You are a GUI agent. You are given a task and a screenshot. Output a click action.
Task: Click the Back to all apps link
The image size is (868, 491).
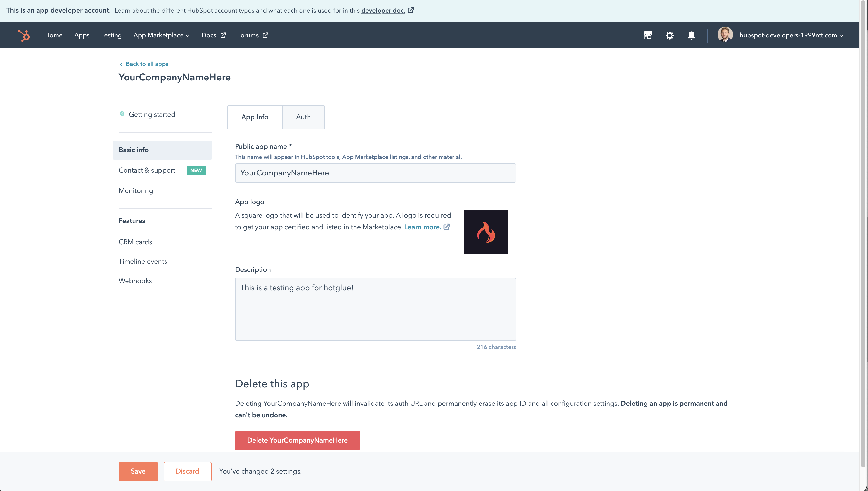point(144,64)
